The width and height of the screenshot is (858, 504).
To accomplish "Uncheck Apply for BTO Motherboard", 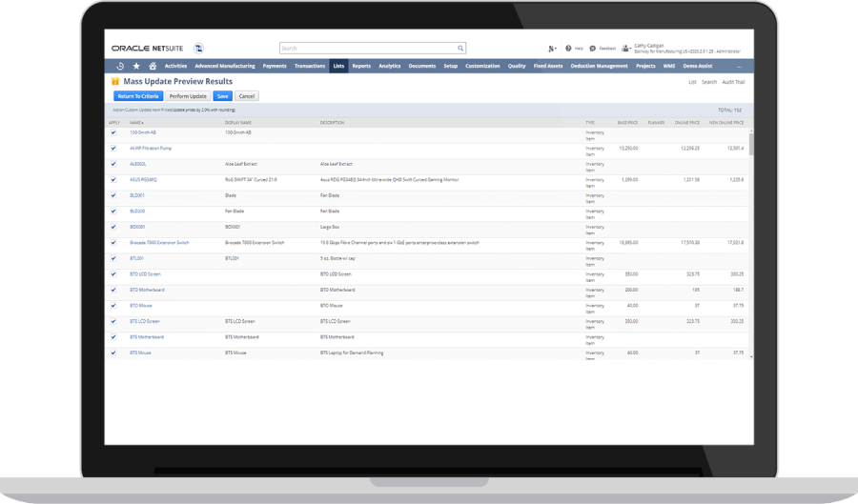I will (x=113, y=290).
